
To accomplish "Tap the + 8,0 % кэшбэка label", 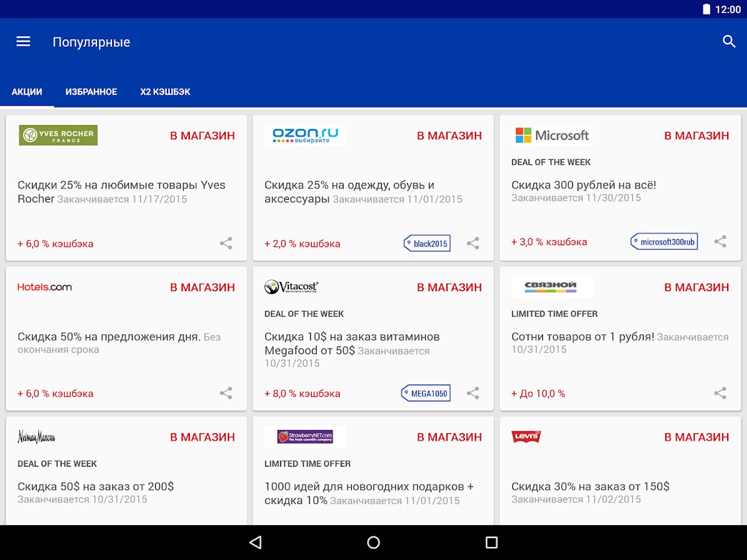I will [x=303, y=393].
